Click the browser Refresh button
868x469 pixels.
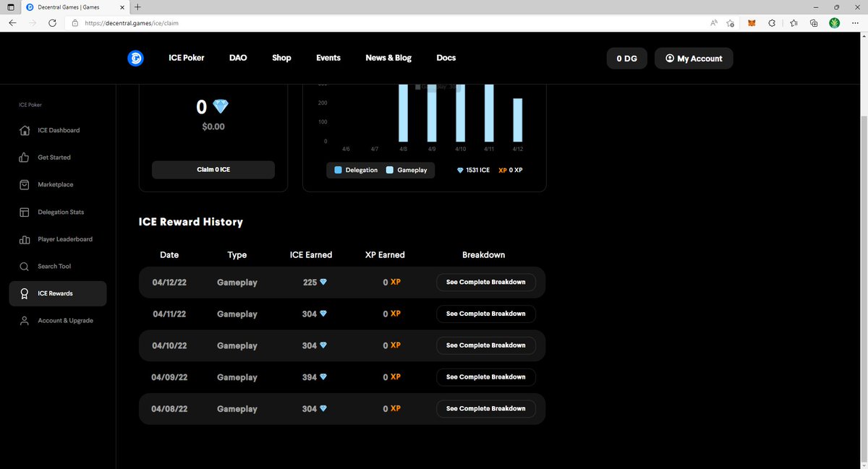point(52,23)
